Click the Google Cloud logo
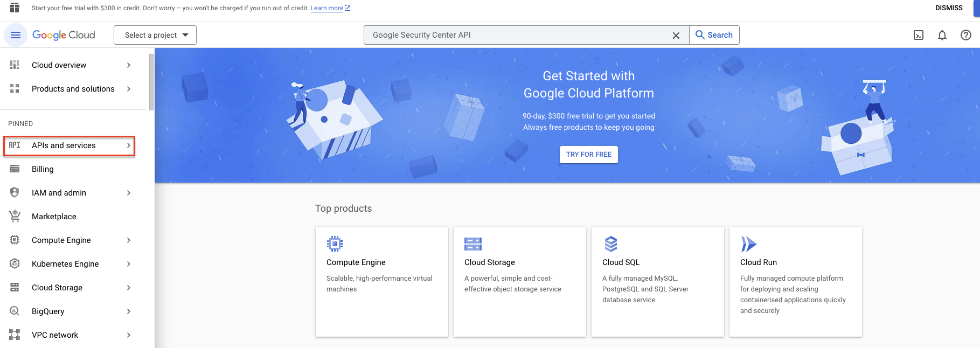The width and height of the screenshot is (980, 348). [64, 35]
